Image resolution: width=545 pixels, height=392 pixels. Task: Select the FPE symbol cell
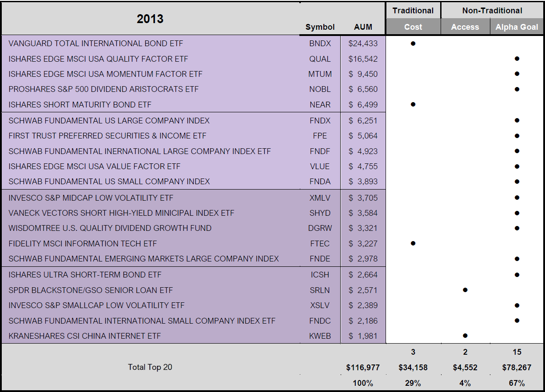pos(320,135)
